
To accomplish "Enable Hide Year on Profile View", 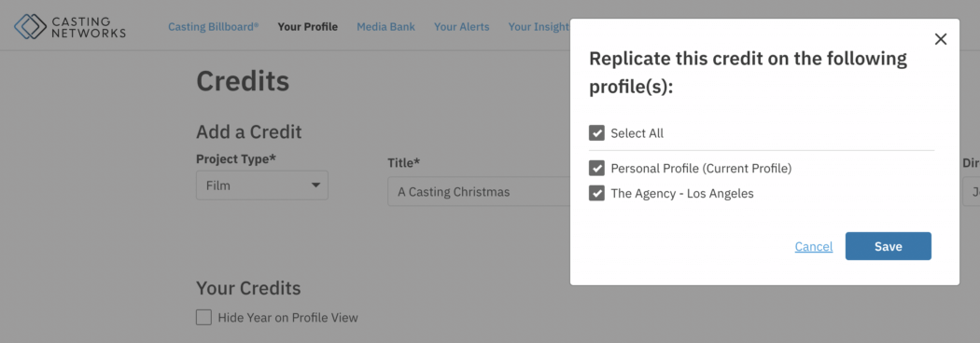I will (x=203, y=318).
